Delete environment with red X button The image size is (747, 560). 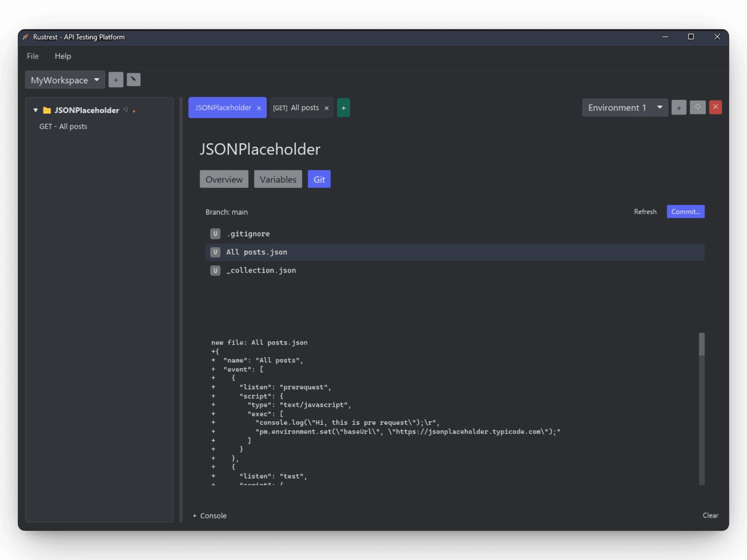pos(715,107)
